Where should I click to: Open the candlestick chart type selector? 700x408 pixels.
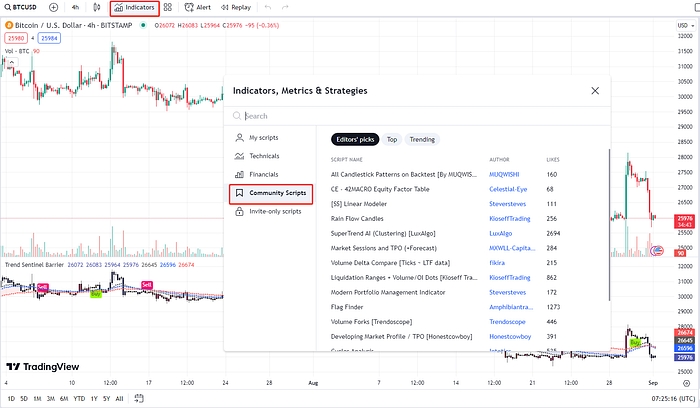[x=98, y=7]
